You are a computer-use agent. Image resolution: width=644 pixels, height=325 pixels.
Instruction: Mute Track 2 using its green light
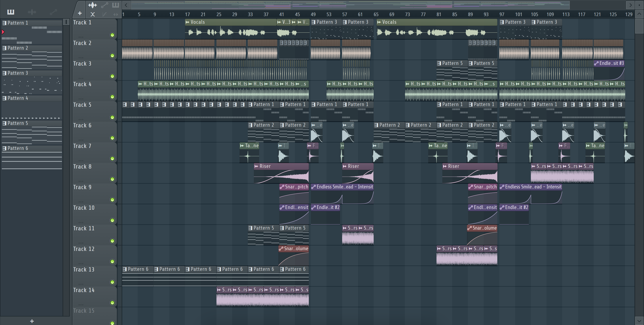tap(112, 56)
